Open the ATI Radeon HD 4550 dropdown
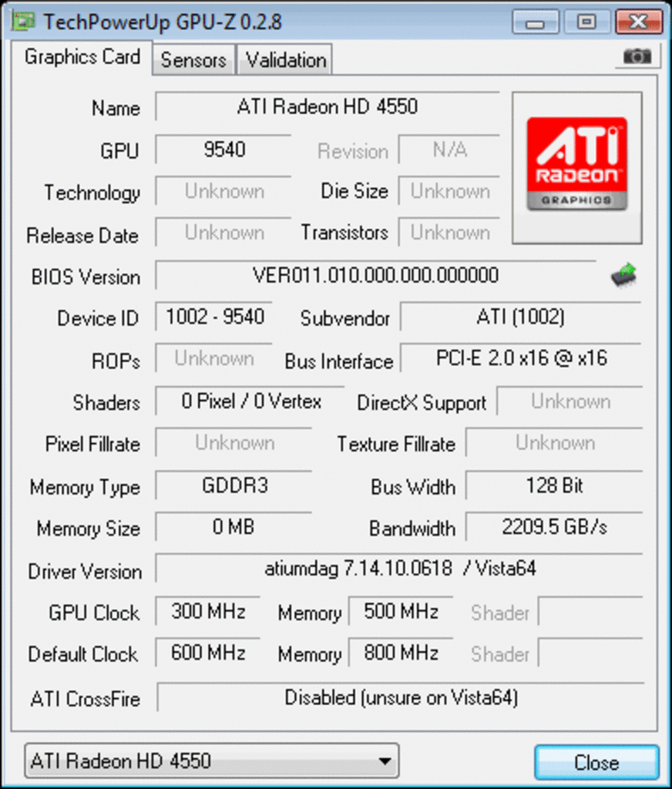Image resolution: width=672 pixels, height=789 pixels. (x=212, y=760)
